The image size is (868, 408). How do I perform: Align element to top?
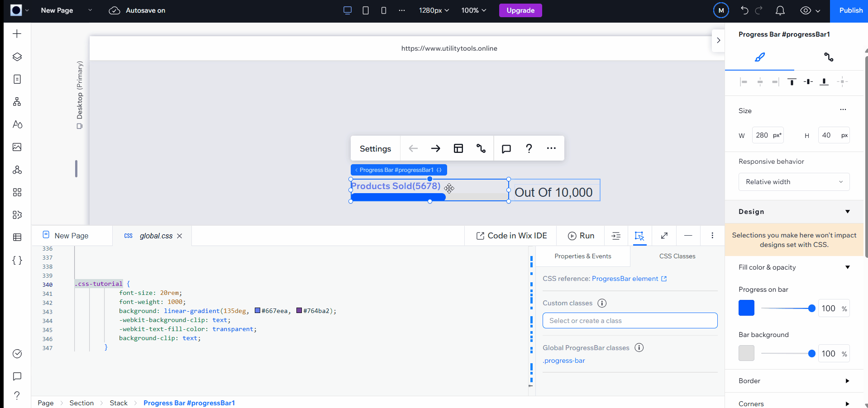tap(792, 82)
